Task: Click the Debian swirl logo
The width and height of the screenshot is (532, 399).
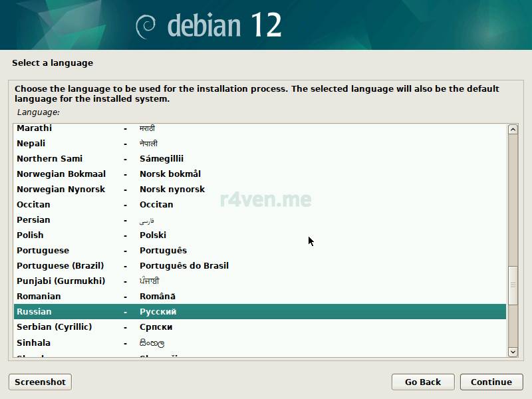Action: pyautogui.click(x=146, y=26)
